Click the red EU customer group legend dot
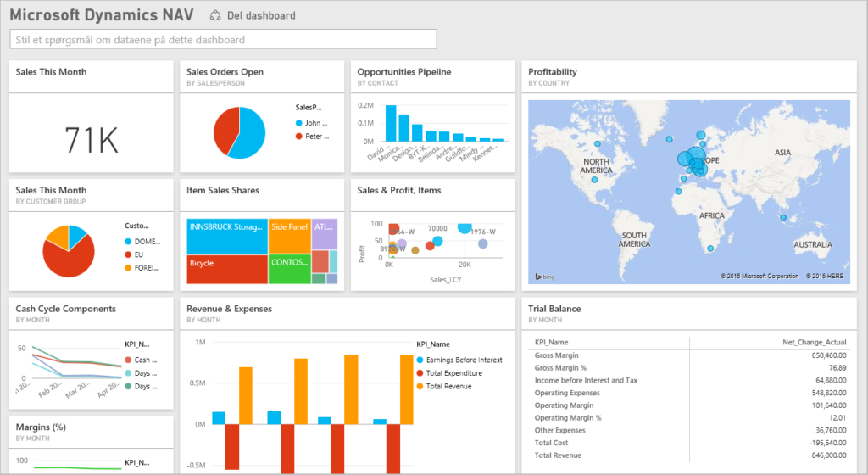Viewport: 868px width, 475px height. (x=128, y=254)
